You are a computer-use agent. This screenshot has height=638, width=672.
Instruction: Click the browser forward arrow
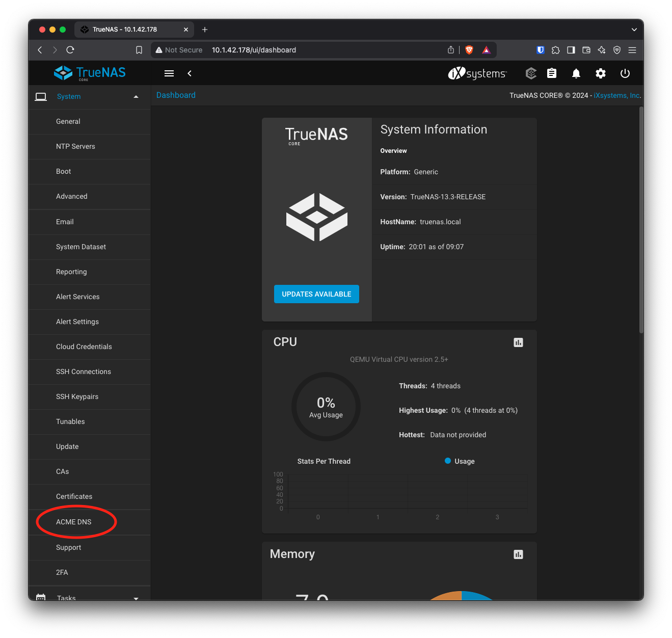point(55,50)
